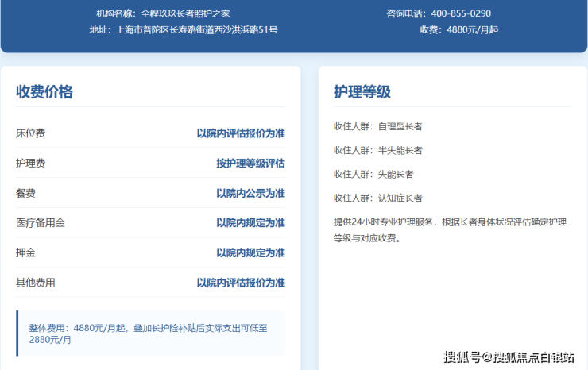
Task: Click the line 收住人群：半失能长者
Action: (x=378, y=151)
